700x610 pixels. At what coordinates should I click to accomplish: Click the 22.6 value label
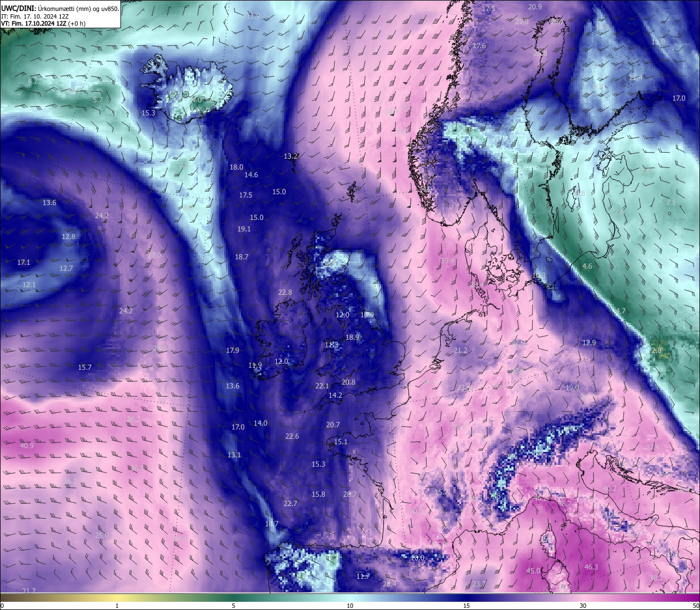click(292, 437)
